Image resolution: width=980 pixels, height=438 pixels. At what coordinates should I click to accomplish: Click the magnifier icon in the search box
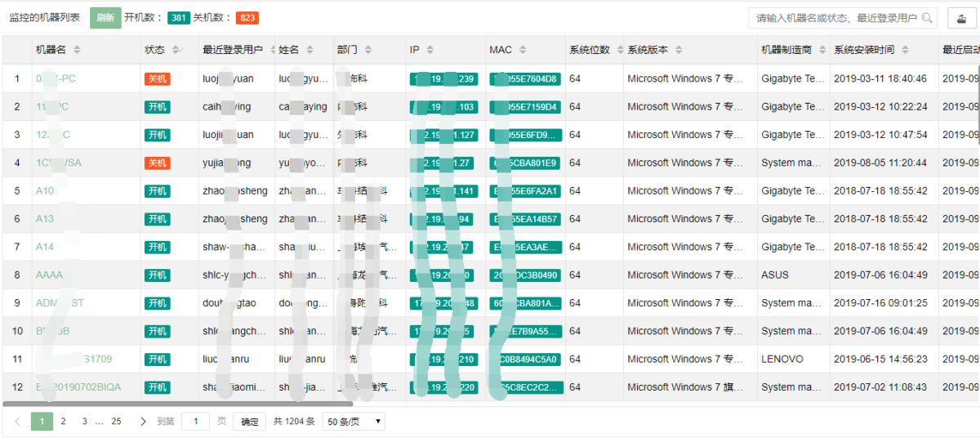coord(927,18)
